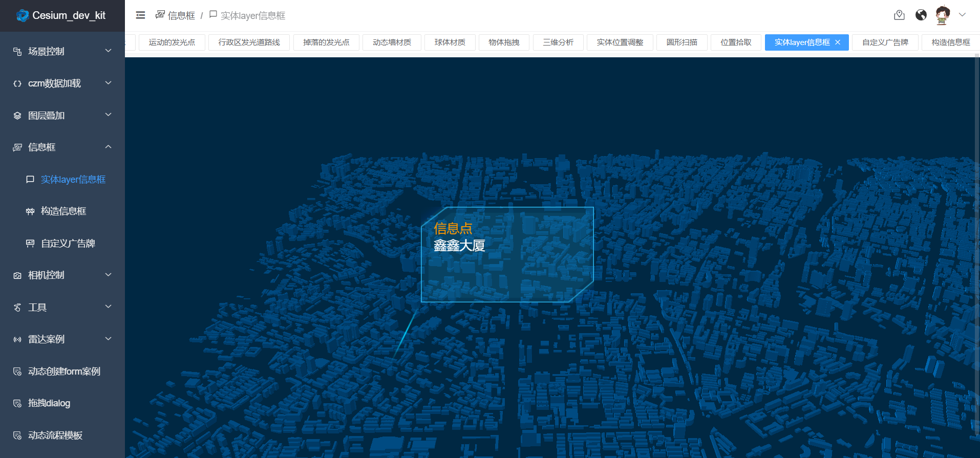
Task: Click the 拖拽dialog icon
Action: click(x=17, y=403)
